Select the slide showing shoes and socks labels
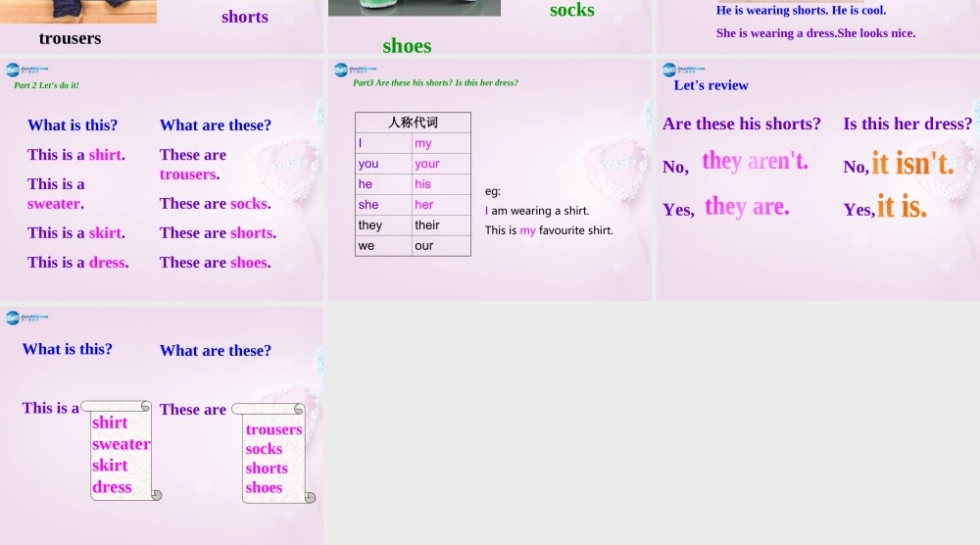This screenshot has width=980, height=545. (x=490, y=26)
